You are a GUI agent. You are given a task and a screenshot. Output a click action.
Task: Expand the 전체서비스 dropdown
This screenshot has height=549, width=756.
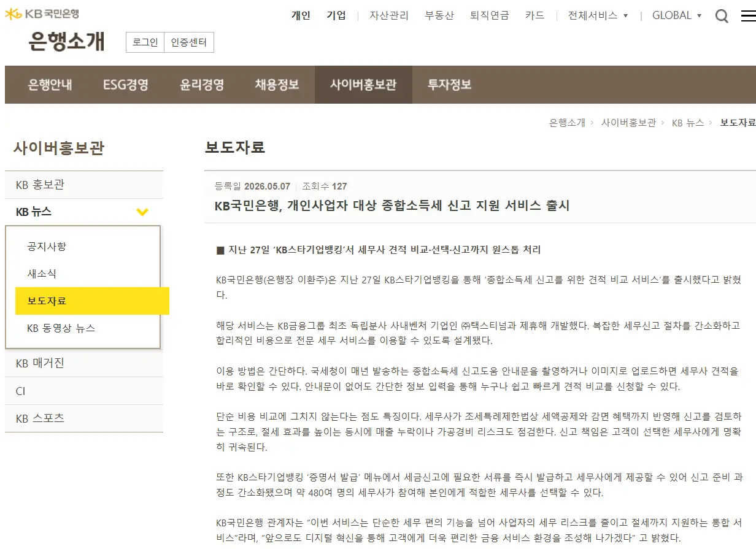tap(598, 15)
